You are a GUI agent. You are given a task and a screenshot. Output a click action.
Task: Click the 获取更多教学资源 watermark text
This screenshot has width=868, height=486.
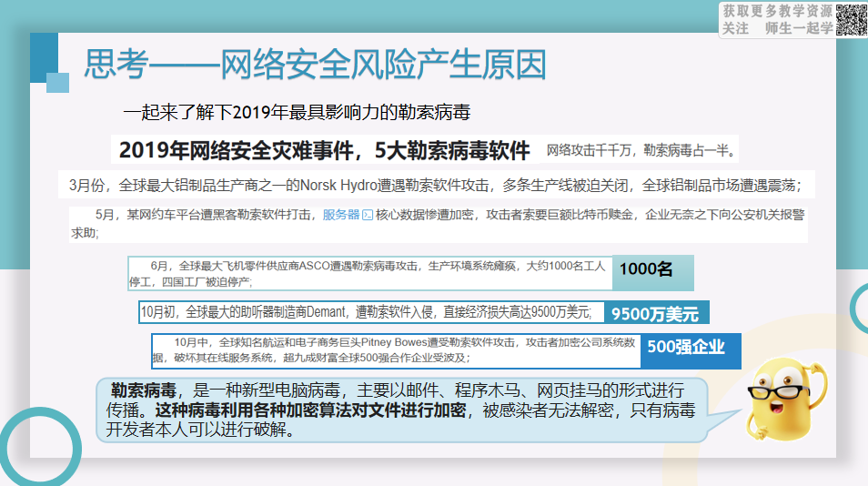pos(777,11)
